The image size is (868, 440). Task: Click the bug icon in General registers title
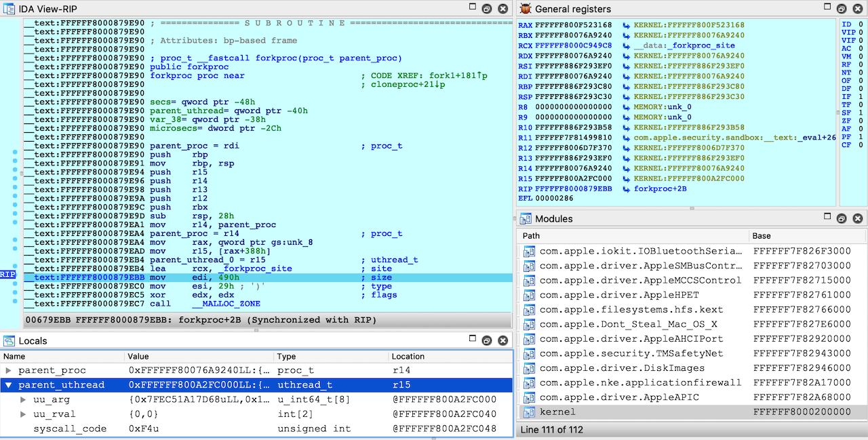[525, 9]
